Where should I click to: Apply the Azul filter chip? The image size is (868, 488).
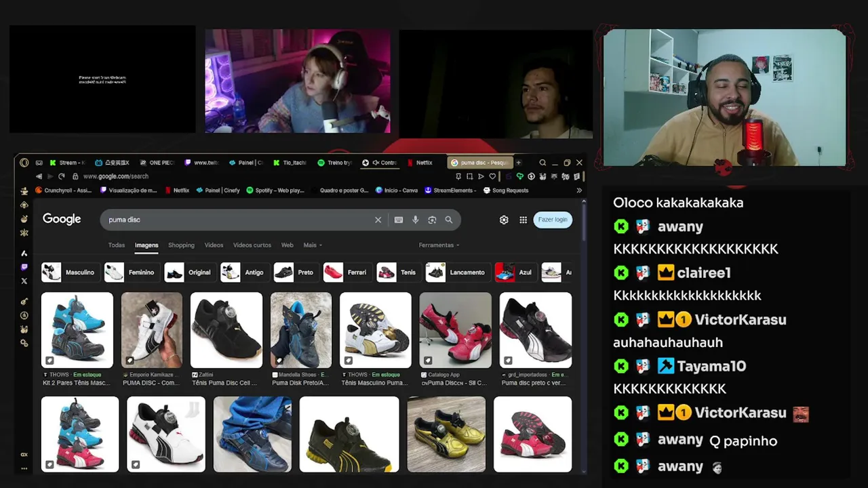(x=515, y=272)
